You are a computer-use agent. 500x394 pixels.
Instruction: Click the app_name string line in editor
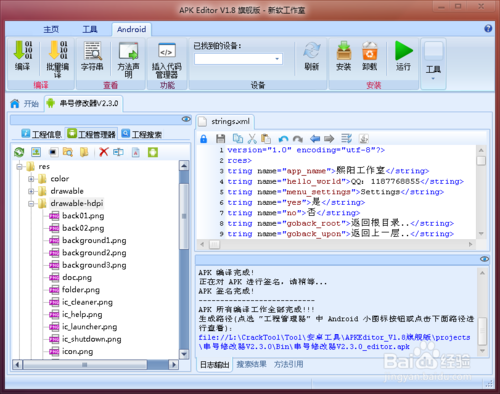[x=328, y=171]
